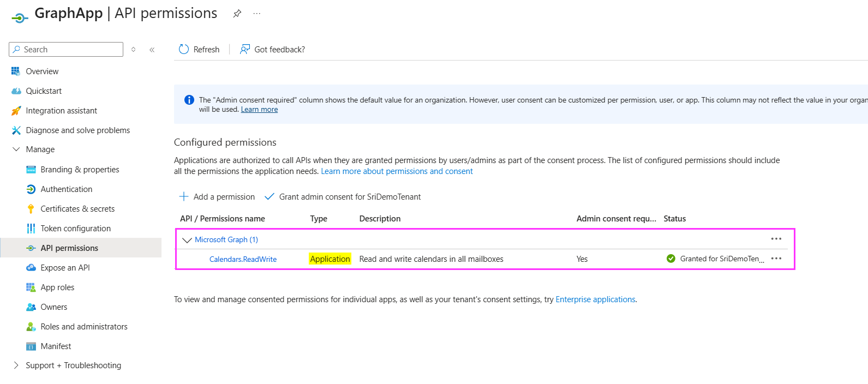
Task: Click the green Granted status check icon
Action: point(671,259)
